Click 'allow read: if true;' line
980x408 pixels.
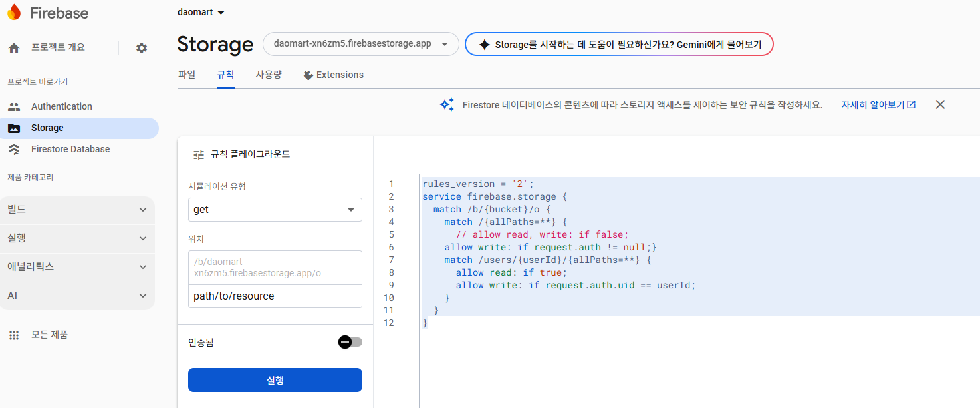click(511, 272)
